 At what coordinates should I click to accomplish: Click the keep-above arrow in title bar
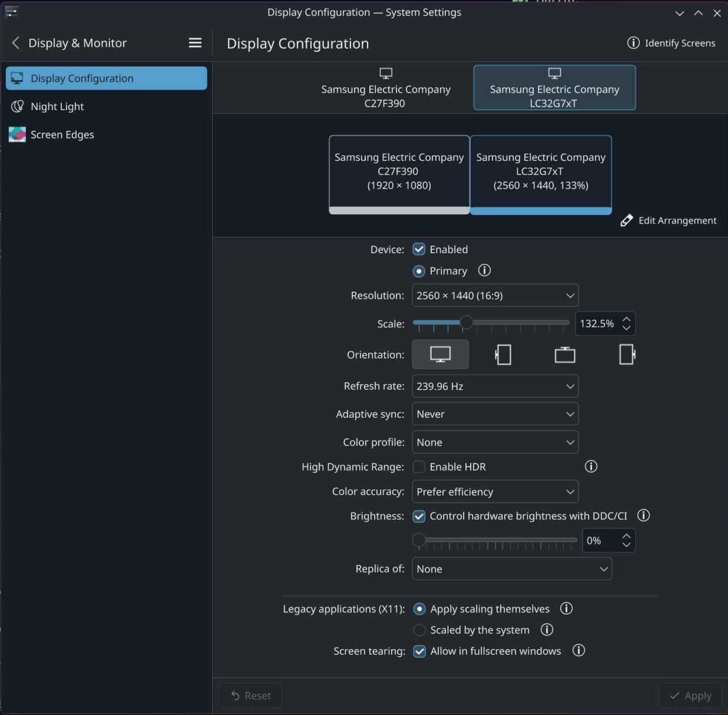[x=699, y=13]
